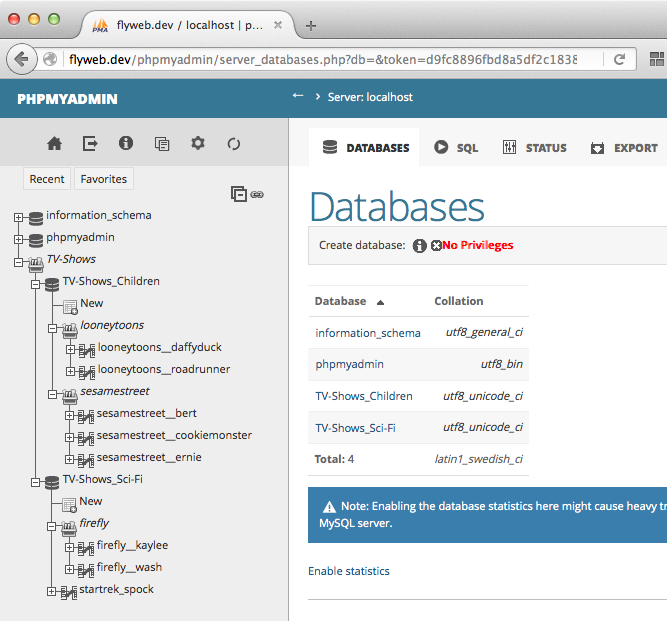Collapse the TV-Shows_Sci-Fi node

pyautogui.click(x=35, y=482)
